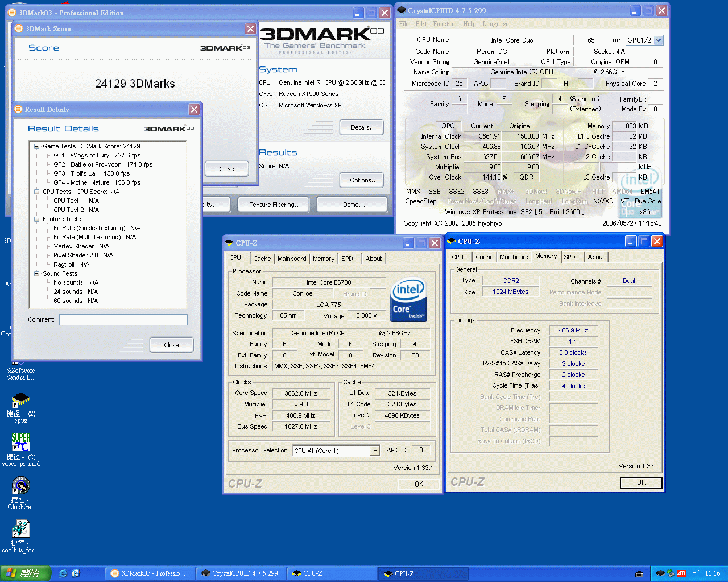Image resolution: width=728 pixels, height=582 pixels.
Task: Select GT1 - Wings of Fury result row
Action: [97, 155]
